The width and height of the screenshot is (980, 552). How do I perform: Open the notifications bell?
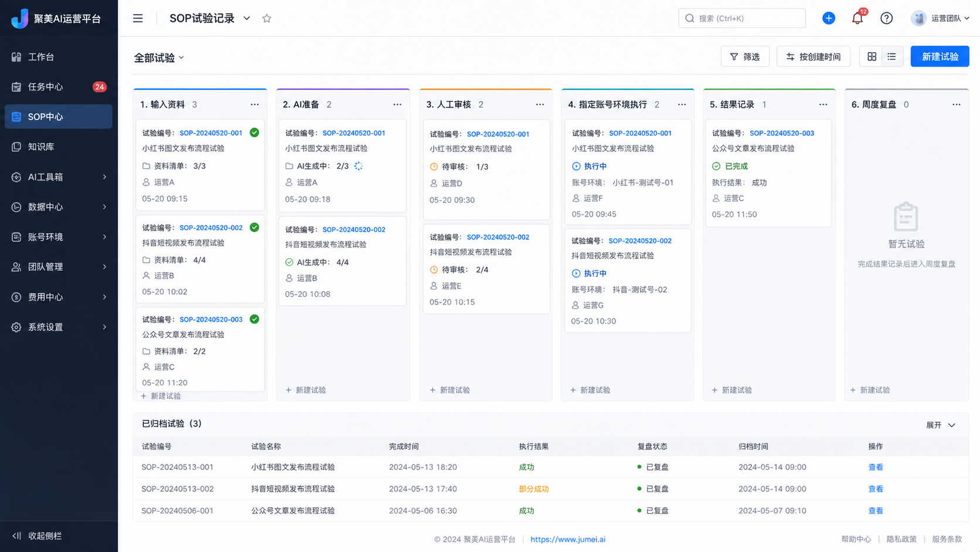[857, 18]
